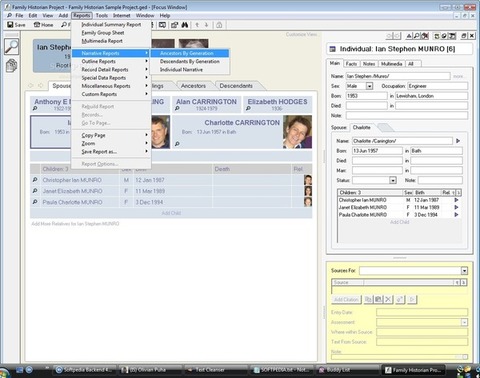Screen dimensions: 480x378
Task: Click go-to arrow for Paula Charlotte MUNRO in Property Box
Action: pyautogui.click(x=456, y=215)
